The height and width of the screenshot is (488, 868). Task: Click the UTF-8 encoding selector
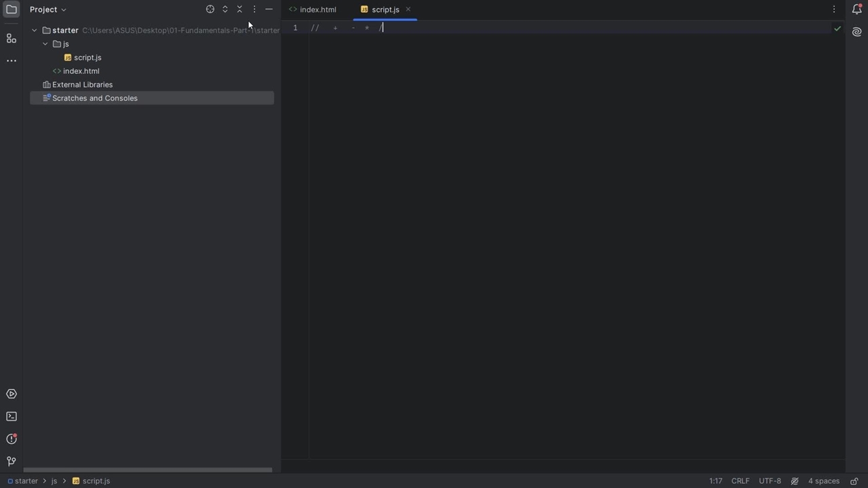click(x=770, y=481)
